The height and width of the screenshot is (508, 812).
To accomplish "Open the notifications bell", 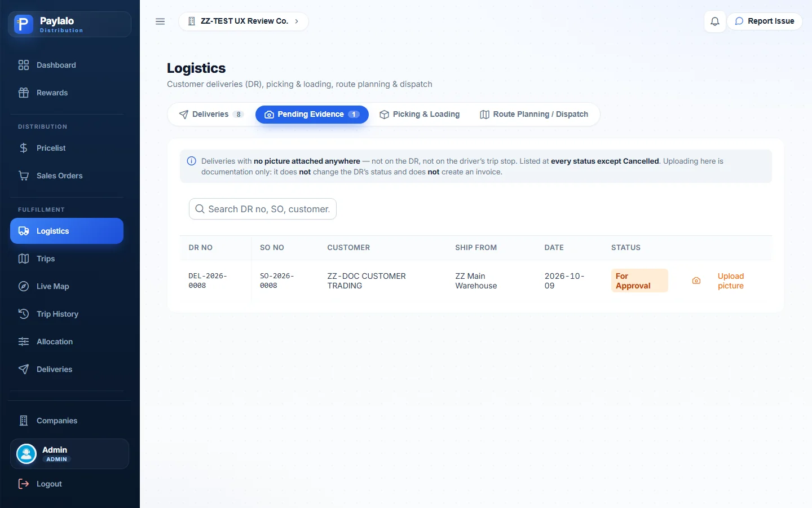I will (x=715, y=21).
